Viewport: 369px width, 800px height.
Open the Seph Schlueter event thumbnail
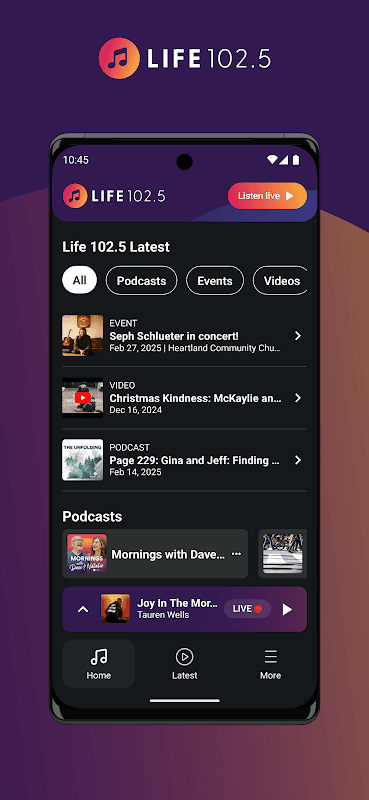coord(83,335)
